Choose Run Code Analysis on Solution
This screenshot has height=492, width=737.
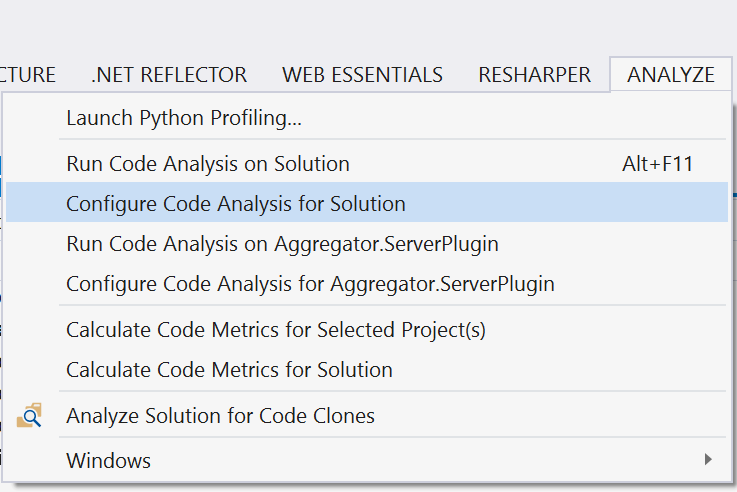point(208,164)
